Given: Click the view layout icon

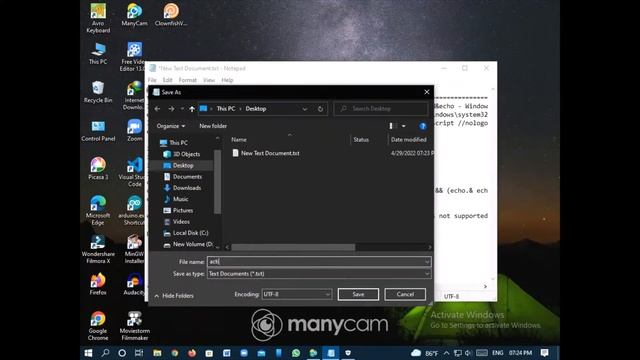Looking at the screenshot, I should (x=392, y=126).
